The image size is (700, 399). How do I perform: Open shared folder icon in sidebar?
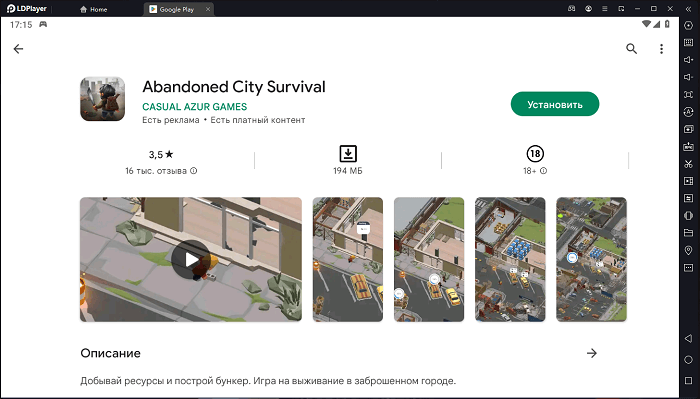click(688, 233)
